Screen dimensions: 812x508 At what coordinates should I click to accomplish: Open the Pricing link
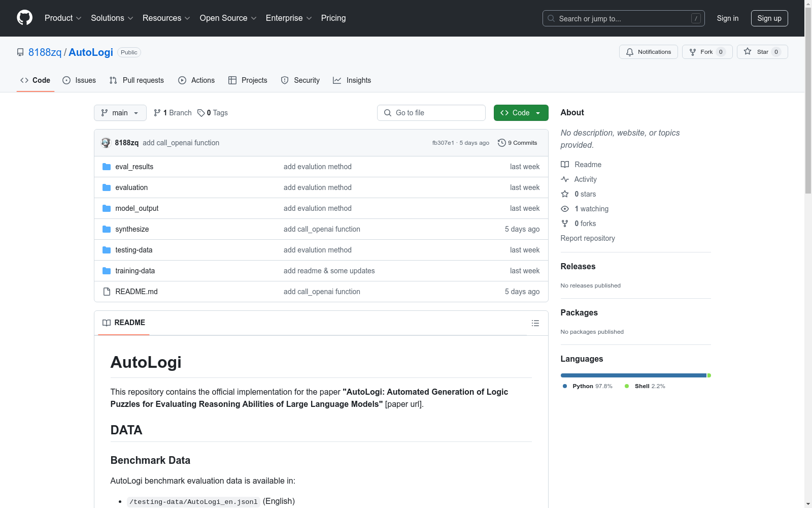click(333, 18)
